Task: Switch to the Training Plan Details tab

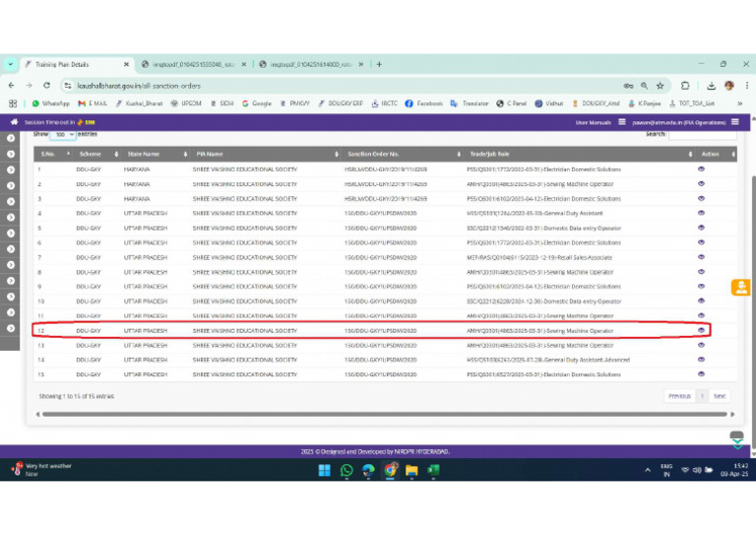Action: 77,64
